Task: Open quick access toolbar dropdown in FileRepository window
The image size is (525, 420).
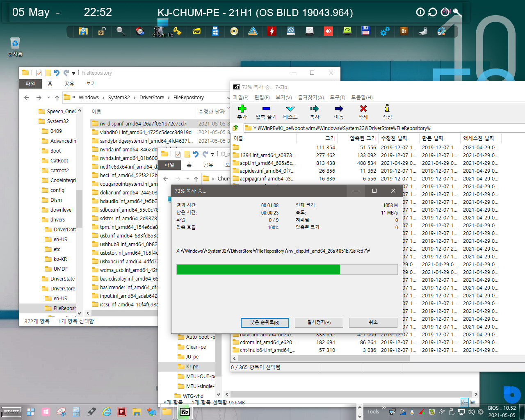Action: (73, 73)
